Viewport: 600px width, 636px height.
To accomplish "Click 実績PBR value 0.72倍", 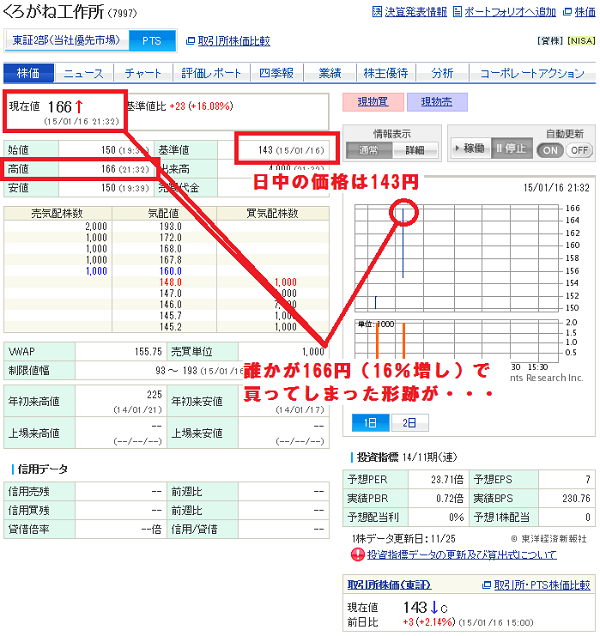I will pyautogui.click(x=450, y=498).
